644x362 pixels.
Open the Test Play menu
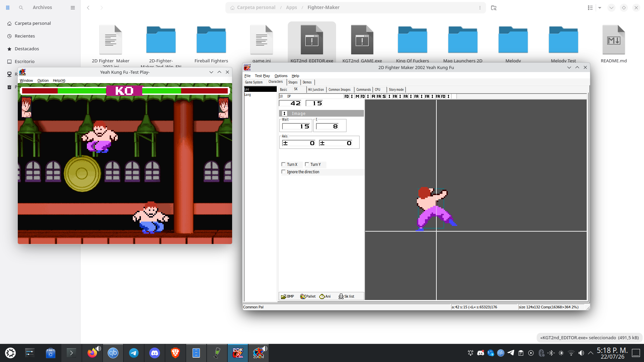coord(262,76)
